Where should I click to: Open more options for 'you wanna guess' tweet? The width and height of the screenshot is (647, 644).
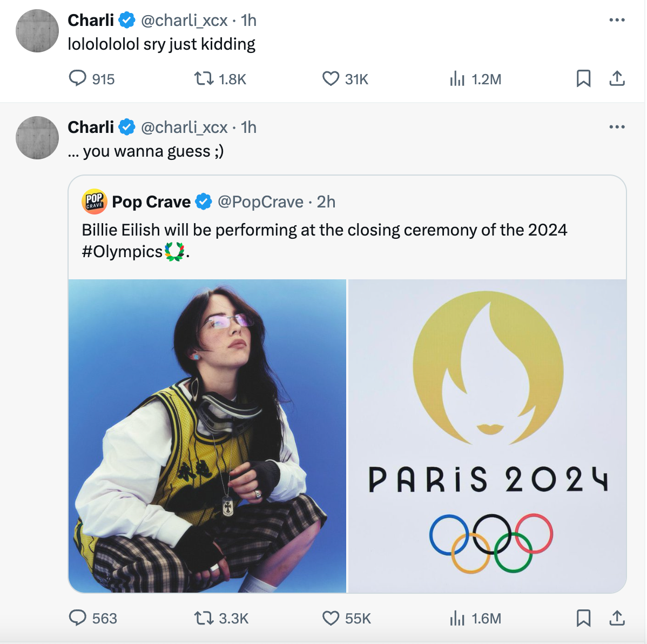point(617,127)
